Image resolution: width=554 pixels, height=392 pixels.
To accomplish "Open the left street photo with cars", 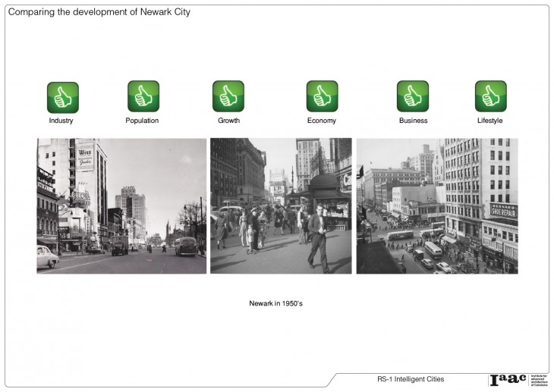I will [121, 205].
